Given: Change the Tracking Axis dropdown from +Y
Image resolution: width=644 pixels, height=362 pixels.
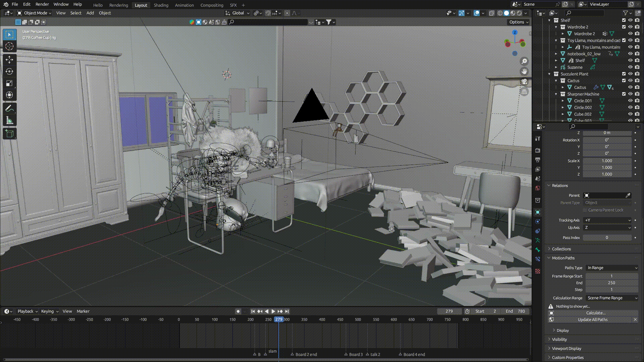Looking at the screenshot, I should click(x=607, y=220).
